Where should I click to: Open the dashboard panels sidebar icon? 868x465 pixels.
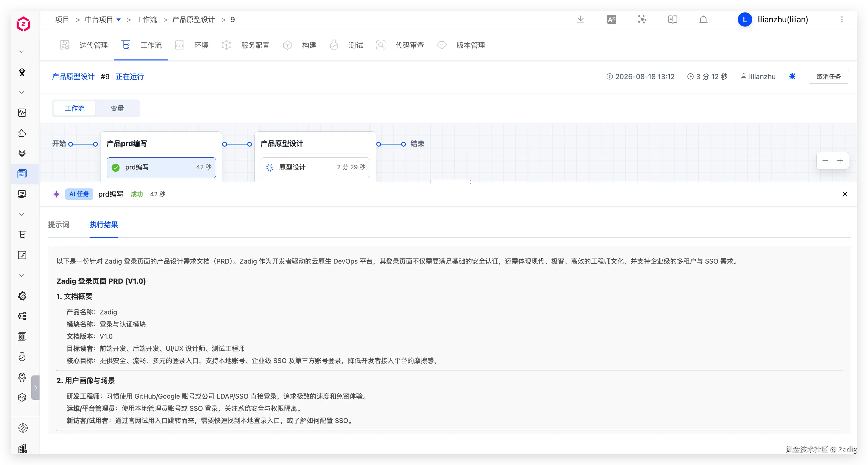[x=22, y=336]
